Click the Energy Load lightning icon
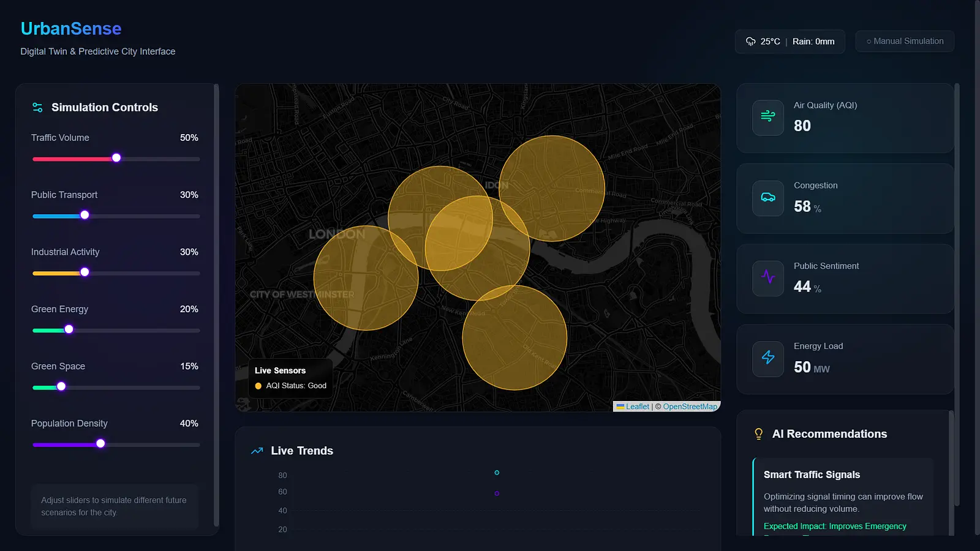Image resolution: width=980 pixels, height=551 pixels. [767, 358]
